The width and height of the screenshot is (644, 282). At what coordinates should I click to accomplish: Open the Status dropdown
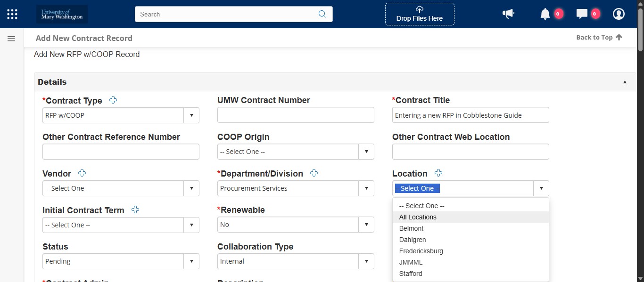coord(191,261)
